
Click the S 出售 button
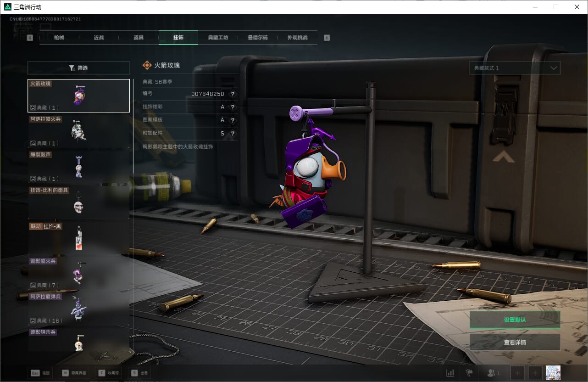click(x=140, y=373)
